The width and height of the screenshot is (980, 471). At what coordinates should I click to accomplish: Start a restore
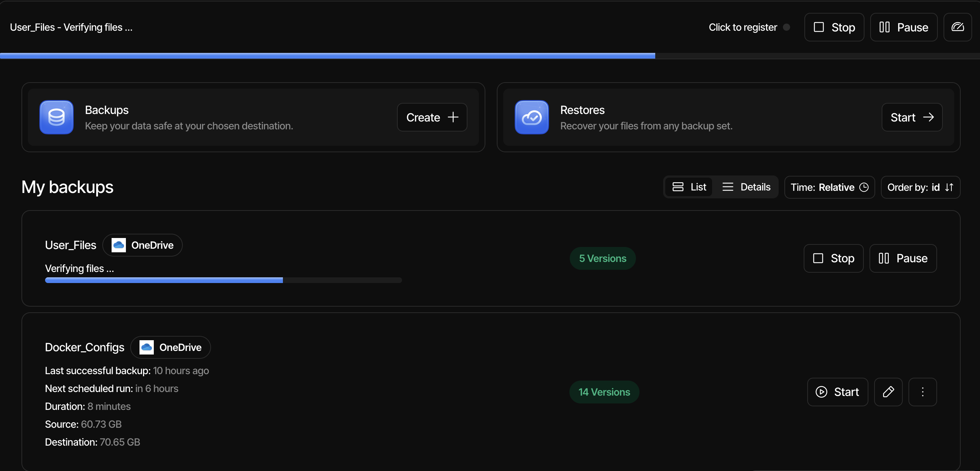(x=912, y=117)
